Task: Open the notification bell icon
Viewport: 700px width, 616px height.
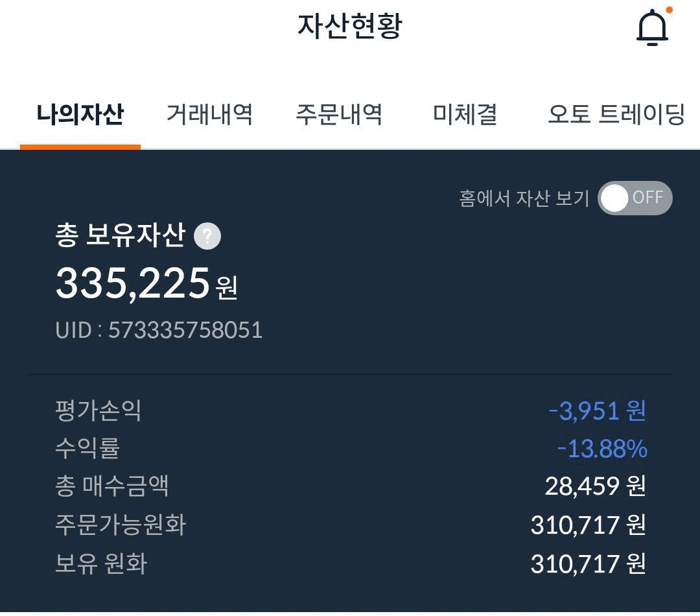Action: click(652, 27)
